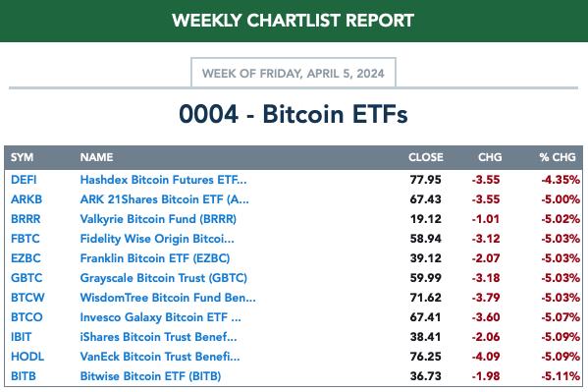This screenshot has width=588, height=392.
Task: Click the SYM column header
Action: (x=22, y=157)
